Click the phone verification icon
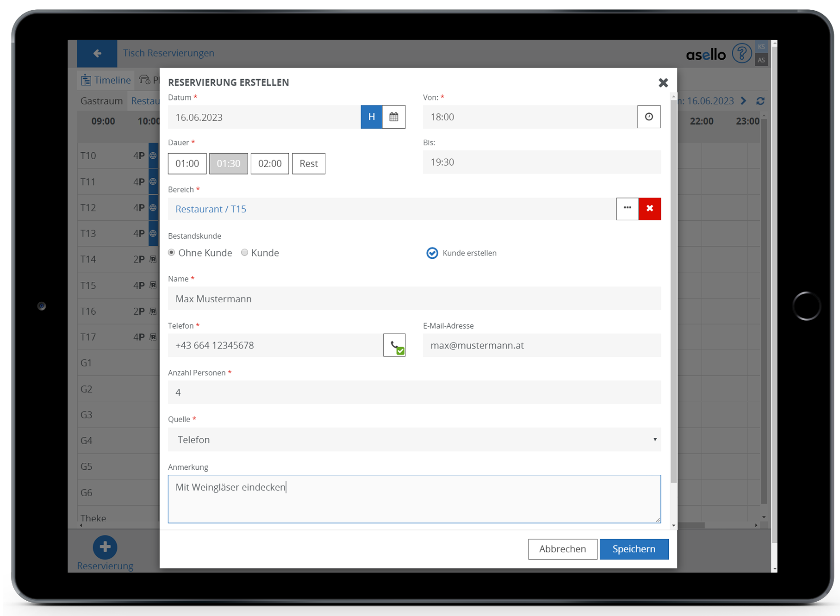This screenshot has width=840, height=616. click(x=394, y=346)
